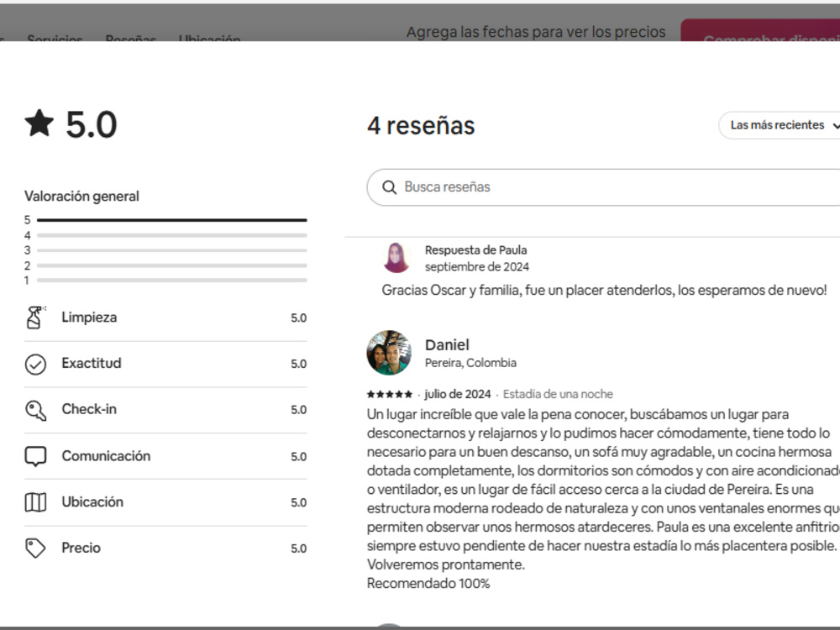Open Paula's host avatar
This screenshot has height=630, width=840.
pos(396,258)
